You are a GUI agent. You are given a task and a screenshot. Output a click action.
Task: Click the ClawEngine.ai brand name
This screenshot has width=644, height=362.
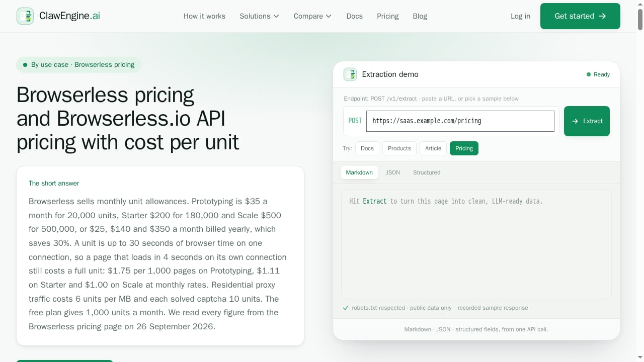pos(69,16)
